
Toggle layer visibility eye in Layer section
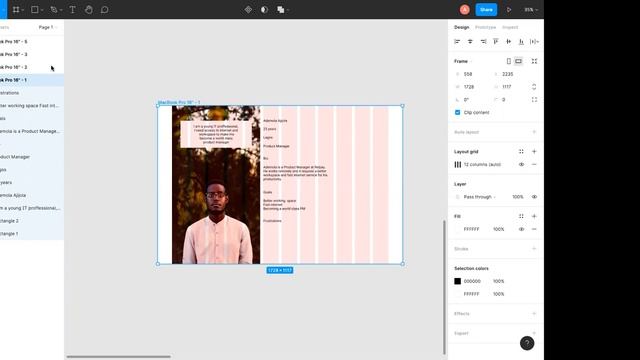pyautogui.click(x=534, y=197)
